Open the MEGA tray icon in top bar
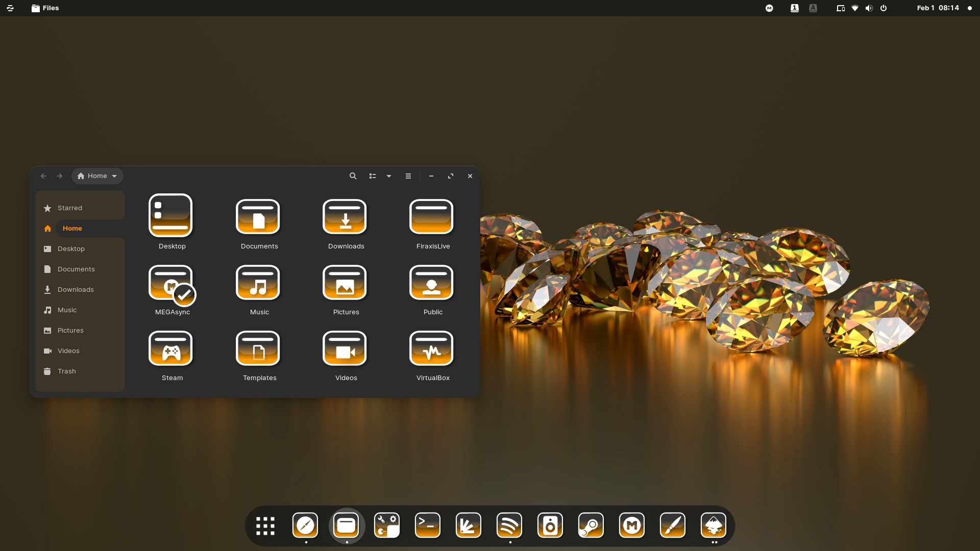The image size is (980, 551). click(x=769, y=8)
